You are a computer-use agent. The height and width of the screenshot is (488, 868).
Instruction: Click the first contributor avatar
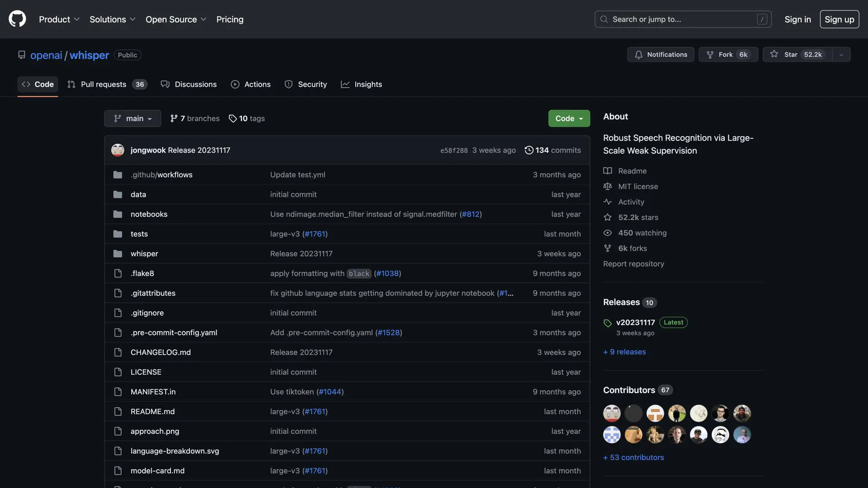pos(612,413)
